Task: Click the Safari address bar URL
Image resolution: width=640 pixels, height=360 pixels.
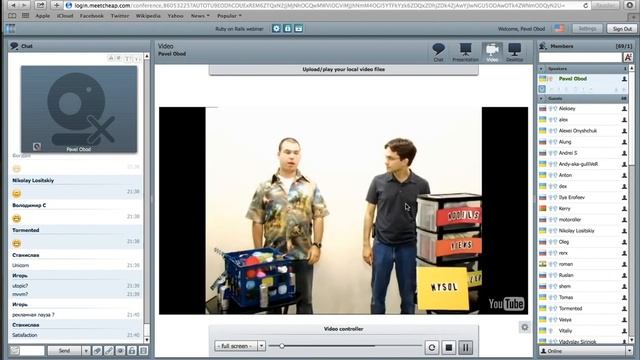Action: click(x=319, y=5)
